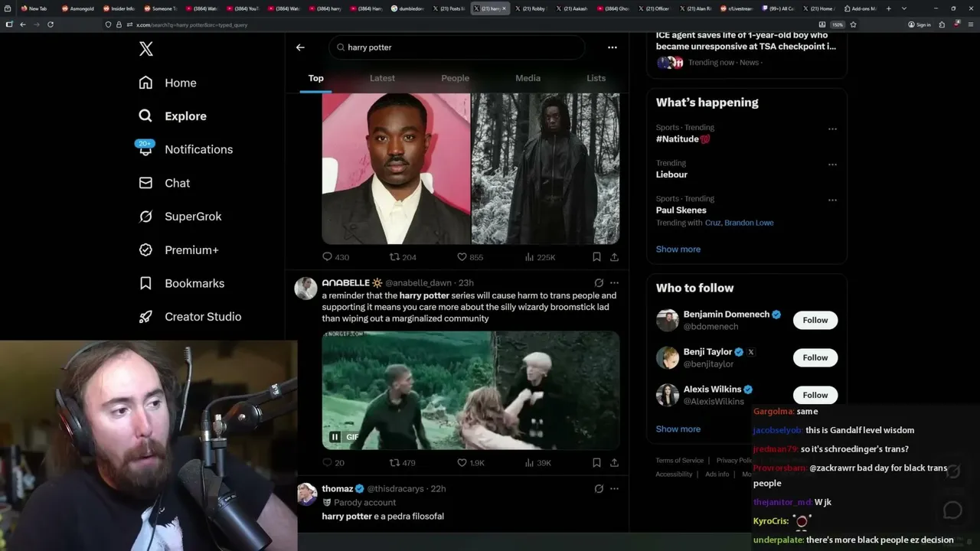Open Chat envelope icon in sidebar
Image resolution: width=980 pixels, height=551 pixels.
click(x=145, y=183)
